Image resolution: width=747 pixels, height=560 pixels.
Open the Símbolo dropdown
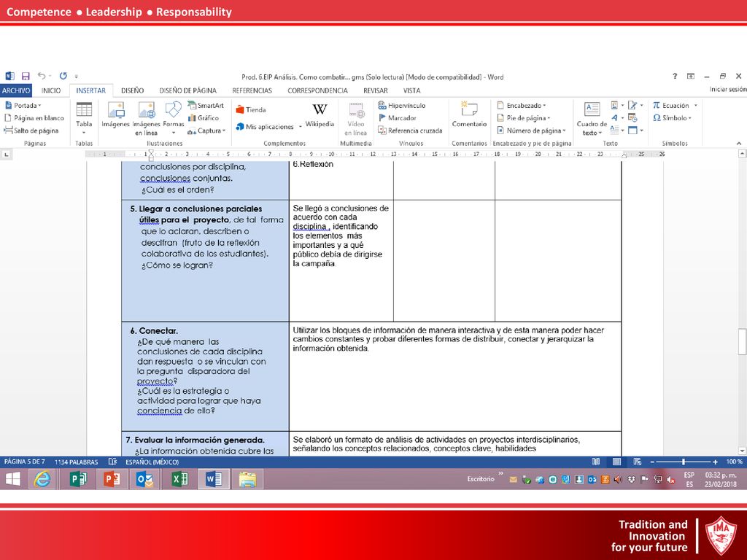pyautogui.click(x=672, y=117)
